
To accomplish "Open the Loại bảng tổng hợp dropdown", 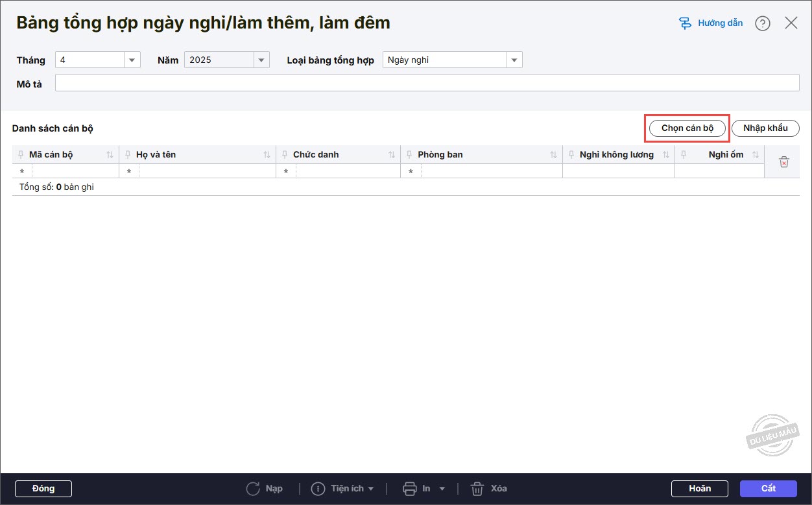I will tap(514, 60).
